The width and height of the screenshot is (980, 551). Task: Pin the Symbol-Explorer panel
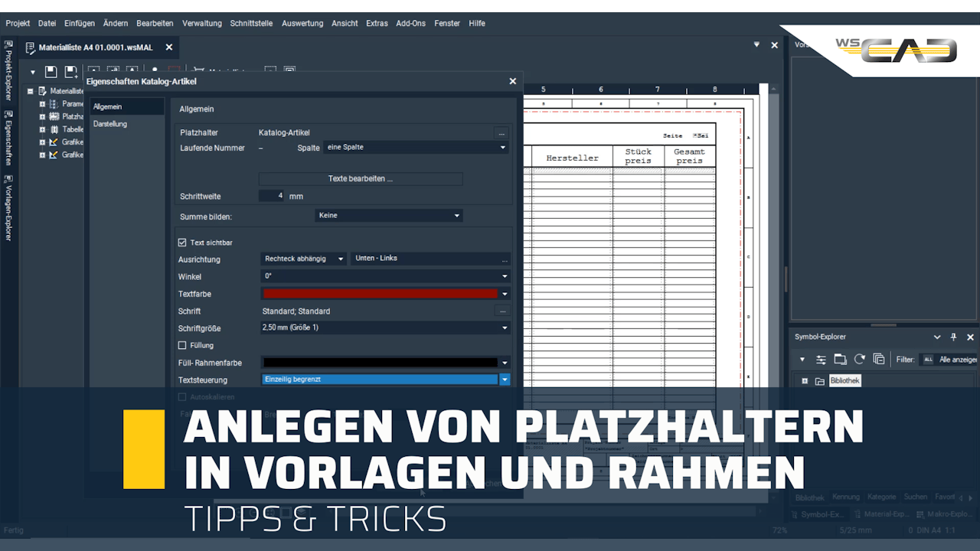(x=954, y=337)
